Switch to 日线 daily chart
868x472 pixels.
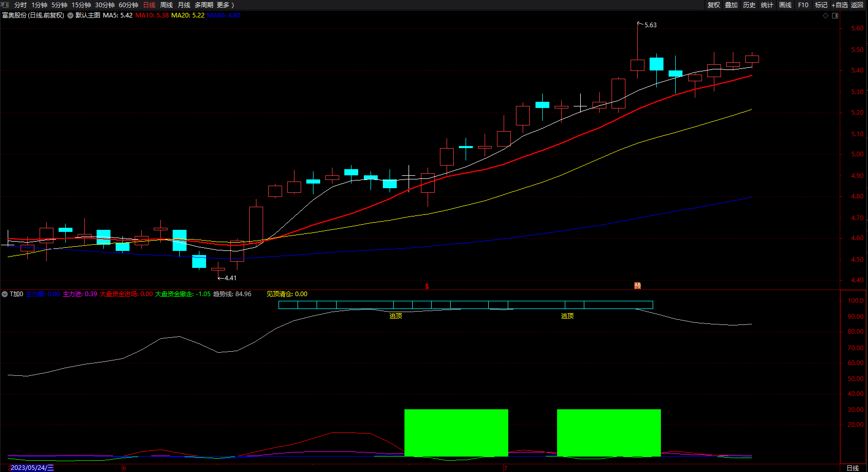click(149, 5)
